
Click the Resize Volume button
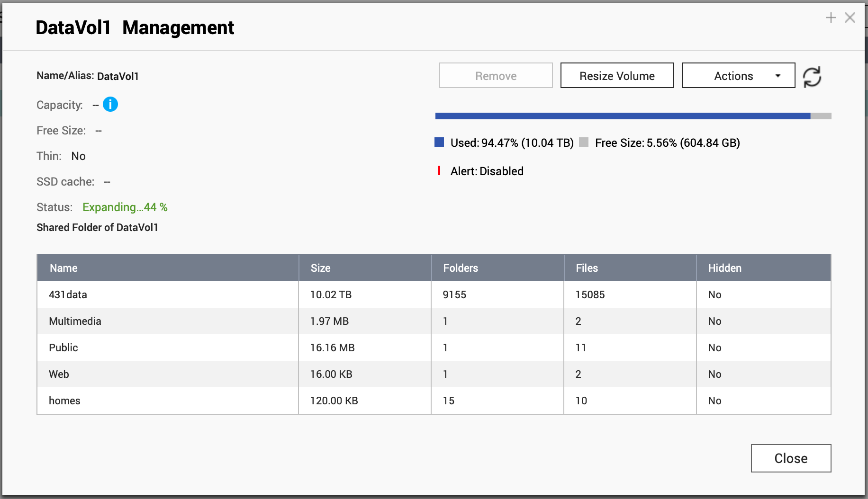coord(617,76)
